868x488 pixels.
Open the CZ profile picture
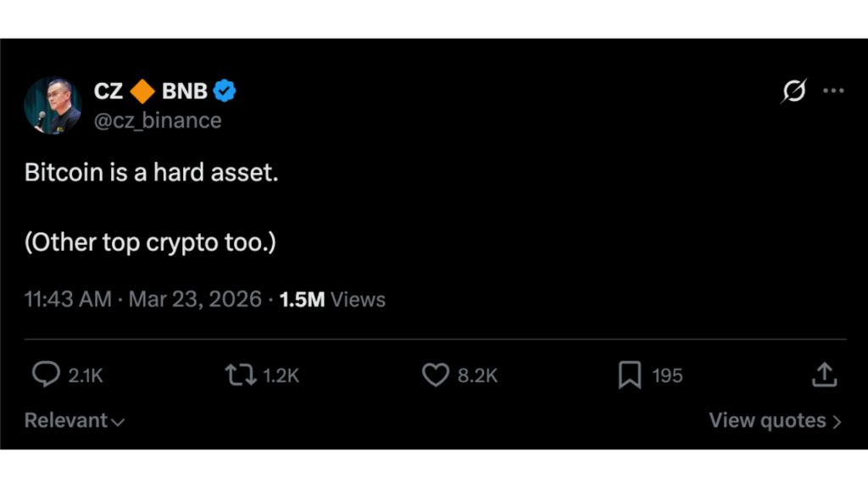pos(53,105)
